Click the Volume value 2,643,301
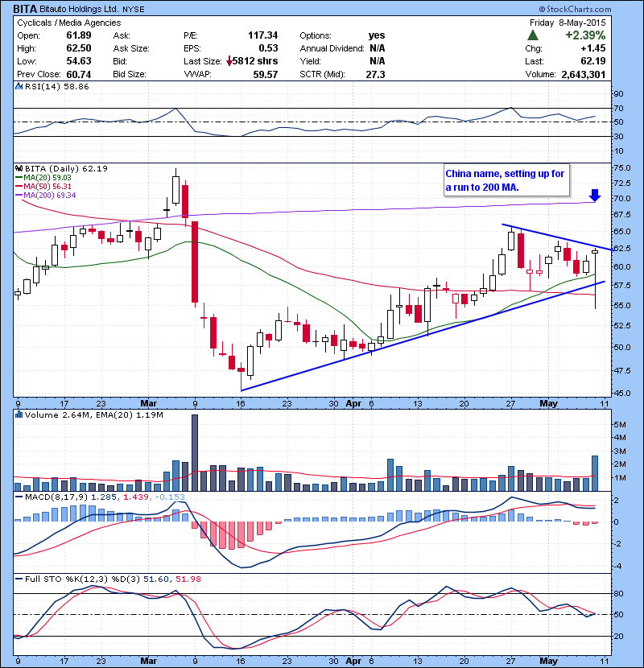Screen dimensions: 644x668 coord(584,74)
